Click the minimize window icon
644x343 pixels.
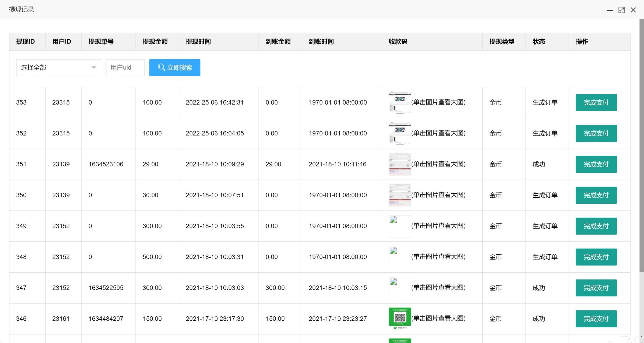click(x=610, y=11)
